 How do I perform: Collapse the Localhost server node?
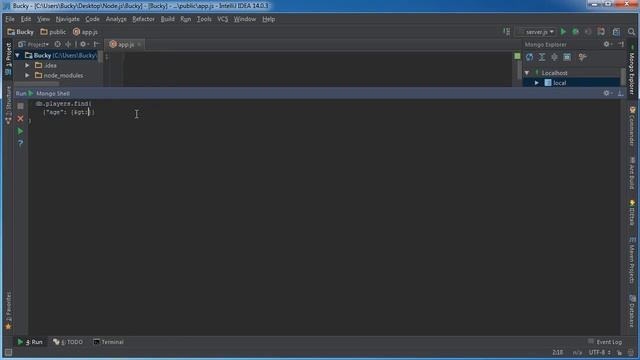[x=527, y=73]
